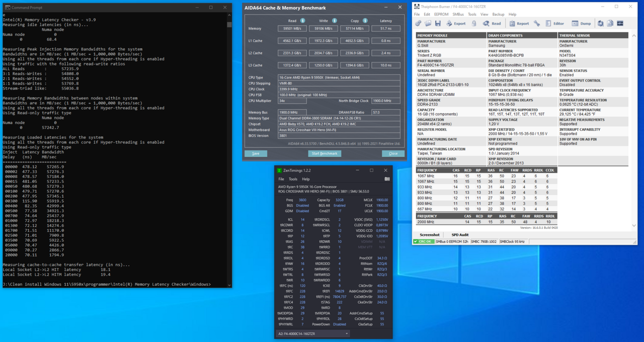644x342 pixels.
Task: Open the SMBus menu in Thaiphoon Burner
Action: click(458, 15)
